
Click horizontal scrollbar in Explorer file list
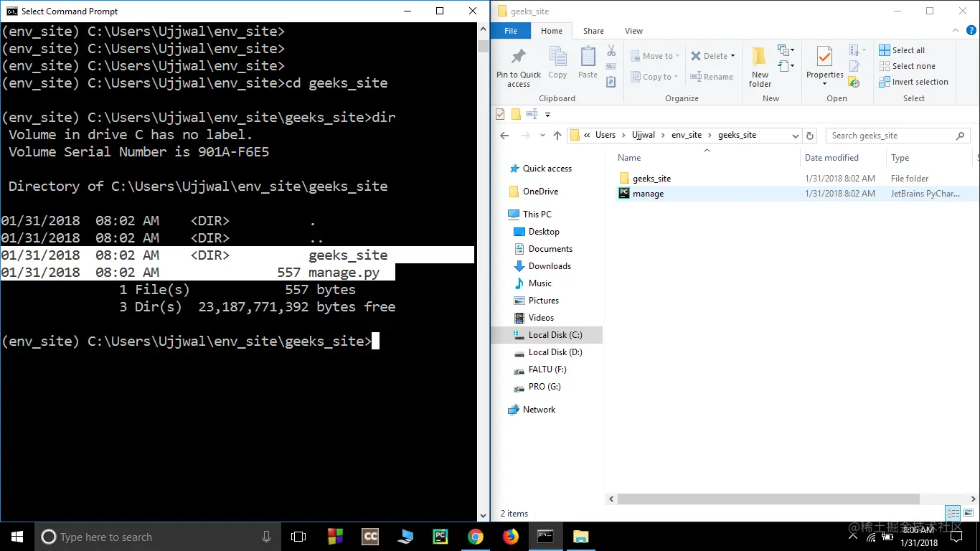click(x=768, y=499)
